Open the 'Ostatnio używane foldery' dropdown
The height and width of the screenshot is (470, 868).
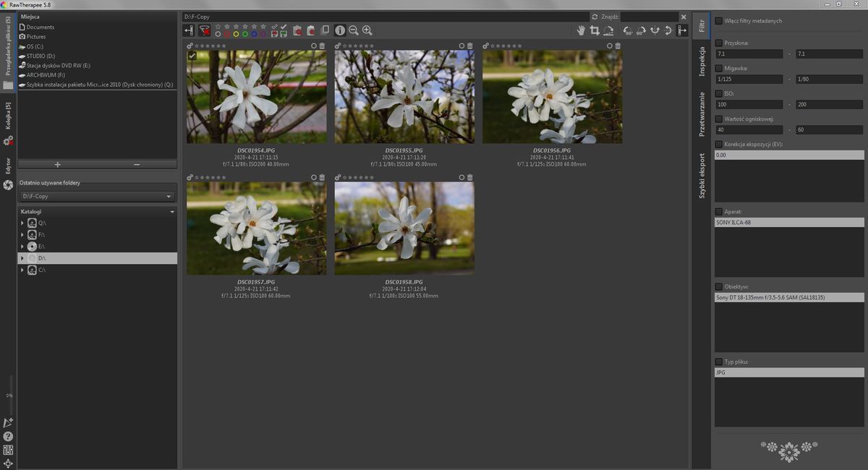97,196
